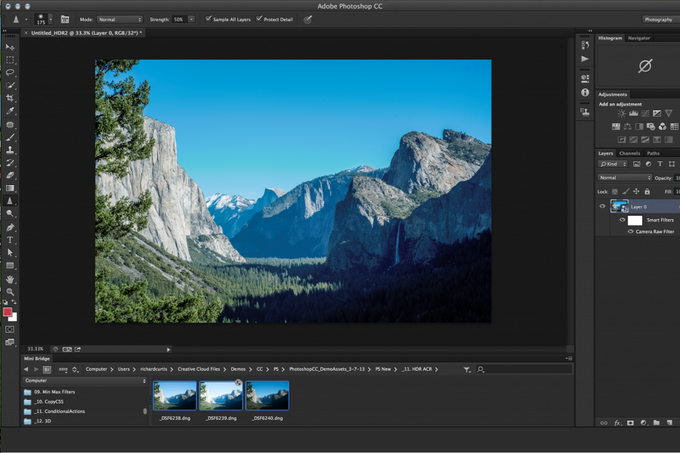Open the _11. ConditionalActions folder
Image resolution: width=680 pixels, height=453 pixels.
(55, 411)
